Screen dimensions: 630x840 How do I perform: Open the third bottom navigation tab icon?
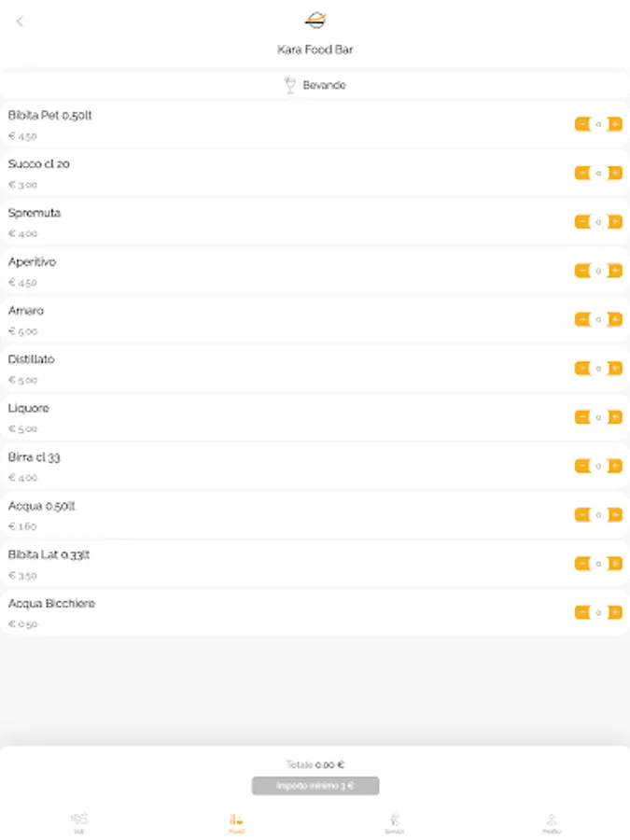(394, 822)
